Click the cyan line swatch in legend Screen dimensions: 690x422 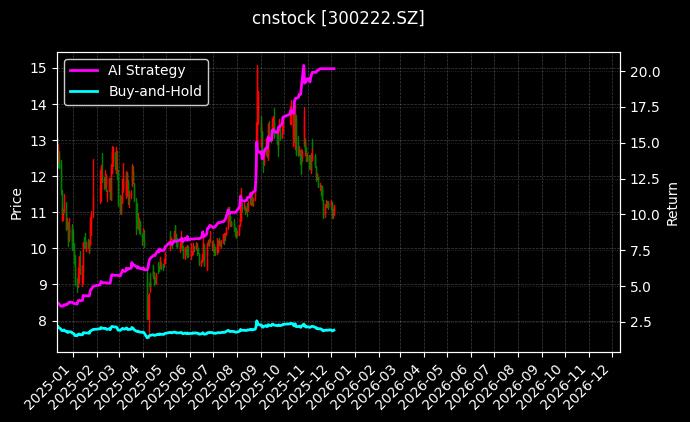click(83, 91)
